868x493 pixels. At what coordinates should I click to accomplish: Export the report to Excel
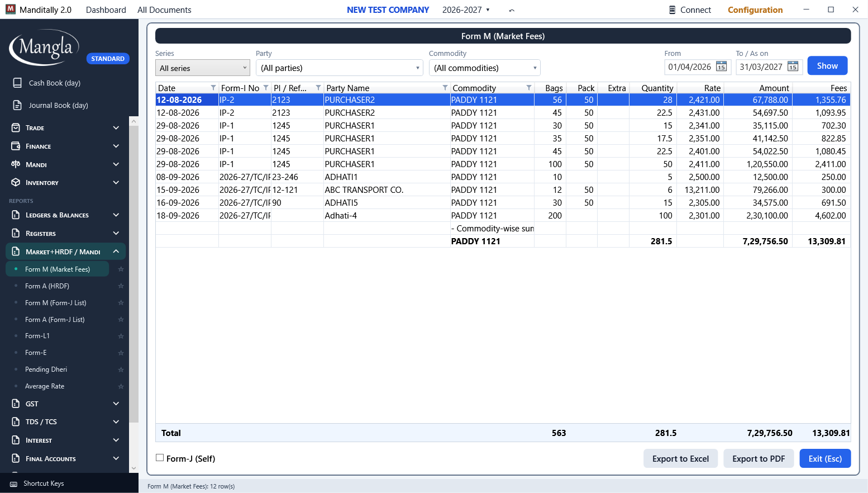coord(680,458)
